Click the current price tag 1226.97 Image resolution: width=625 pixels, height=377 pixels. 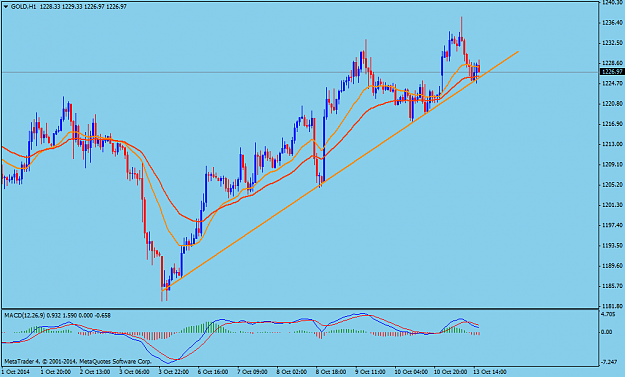(x=612, y=72)
